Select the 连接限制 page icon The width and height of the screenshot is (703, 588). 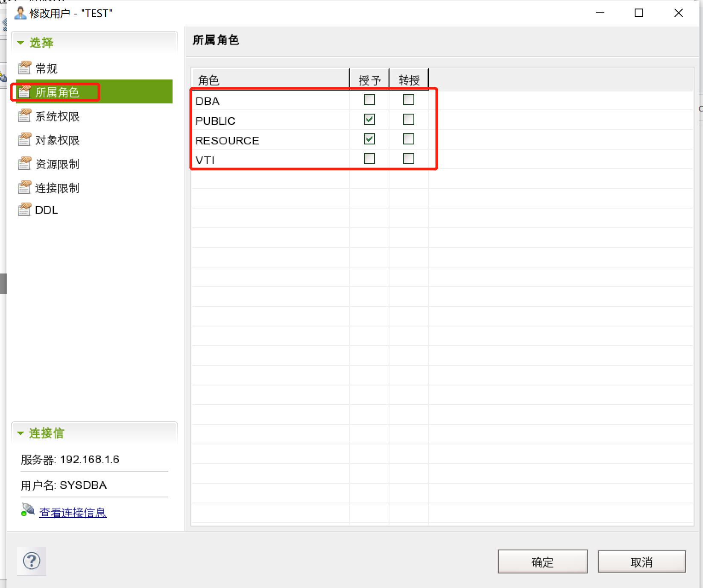(x=24, y=187)
